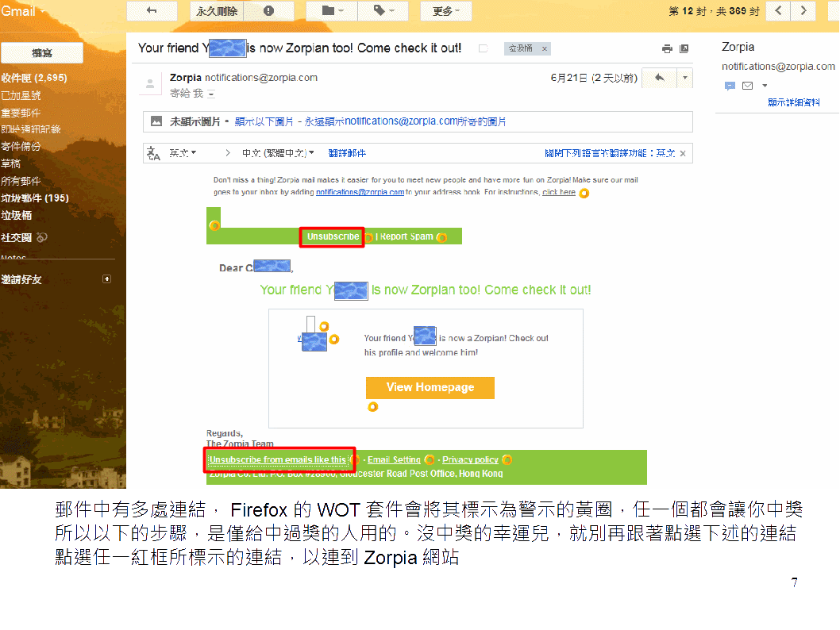
Task: Click the 6月21日 message date text
Action: coord(594,78)
